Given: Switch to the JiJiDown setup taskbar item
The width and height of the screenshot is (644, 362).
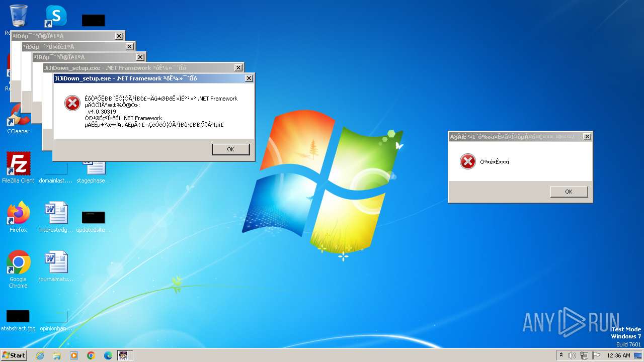Looking at the screenshot, I should coord(124,355).
